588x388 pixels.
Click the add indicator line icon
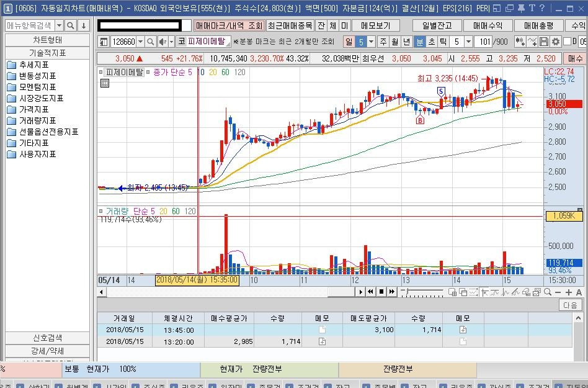[532, 42]
